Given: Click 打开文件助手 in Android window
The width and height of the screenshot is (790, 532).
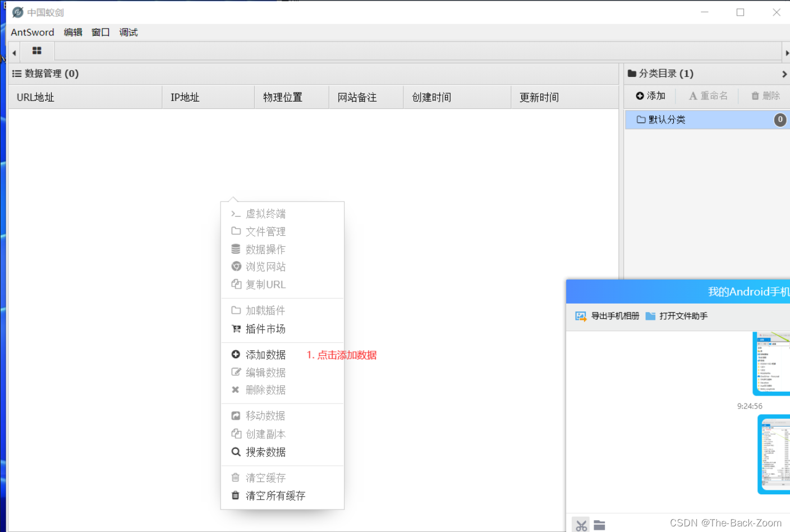Looking at the screenshot, I should coord(677,316).
